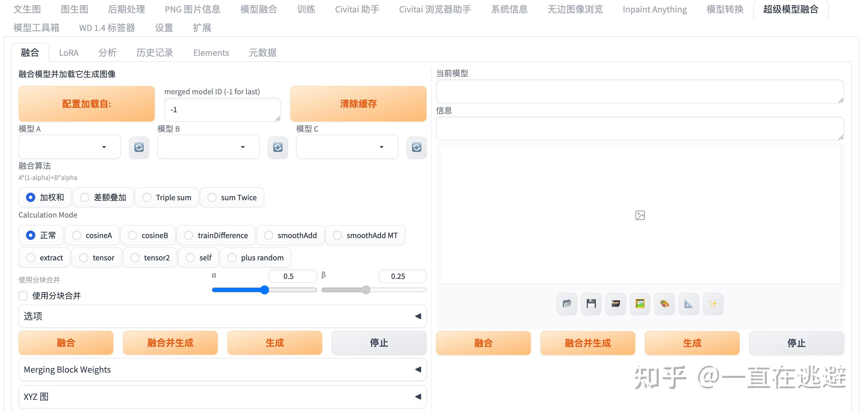The height and width of the screenshot is (412, 868).
Task: Click the printer icon below the preview area
Action: point(615,304)
